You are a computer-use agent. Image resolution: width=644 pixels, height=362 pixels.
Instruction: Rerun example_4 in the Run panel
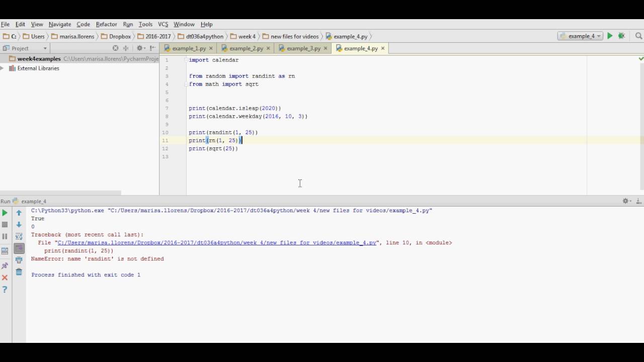pos(5,213)
